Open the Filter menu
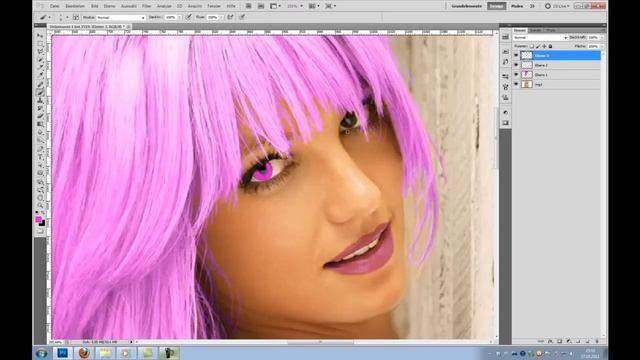640x360 pixels. pyautogui.click(x=147, y=6)
